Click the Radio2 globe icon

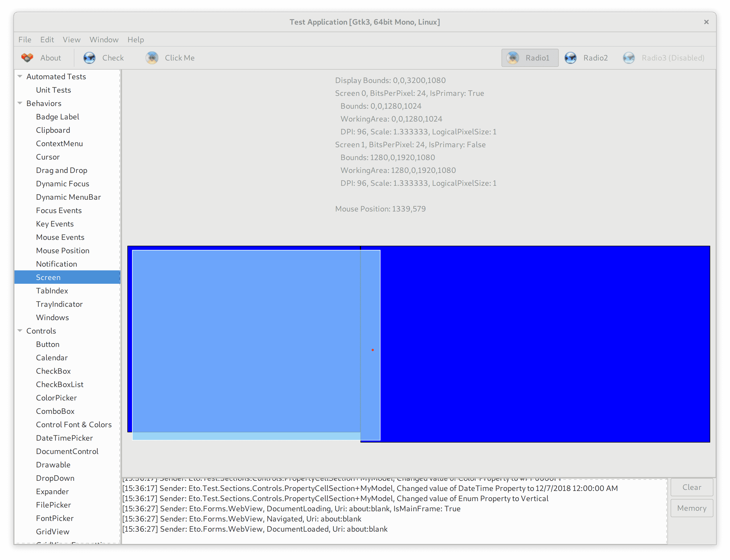pos(571,57)
